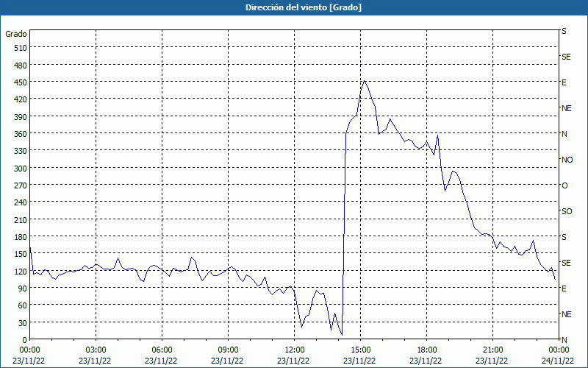Select the 450 degree axis label
588x368 pixels.
click(21, 82)
